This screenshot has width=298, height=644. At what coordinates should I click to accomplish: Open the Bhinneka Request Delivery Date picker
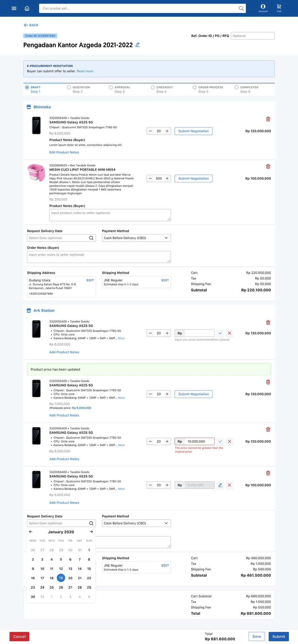pyautogui.click(x=61, y=238)
